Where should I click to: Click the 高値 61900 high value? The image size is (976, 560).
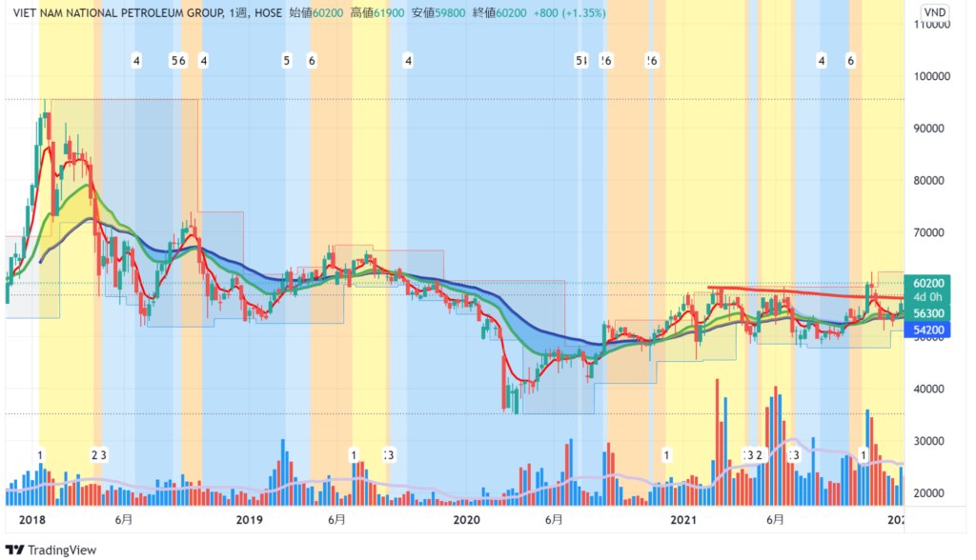tap(377, 12)
